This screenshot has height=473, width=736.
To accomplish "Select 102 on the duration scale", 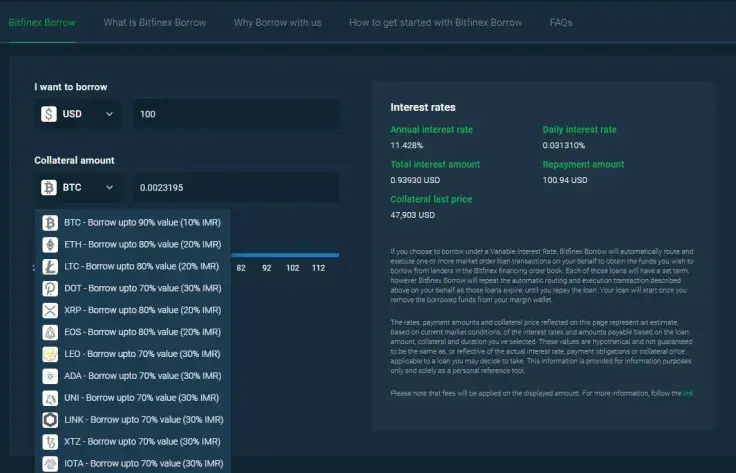I will (x=292, y=268).
